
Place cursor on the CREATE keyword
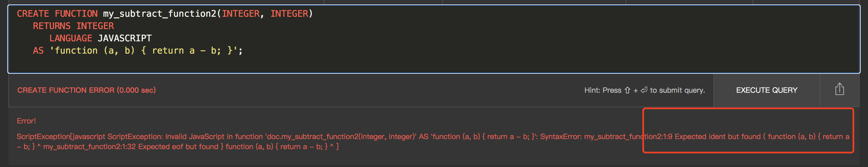pos(33,14)
